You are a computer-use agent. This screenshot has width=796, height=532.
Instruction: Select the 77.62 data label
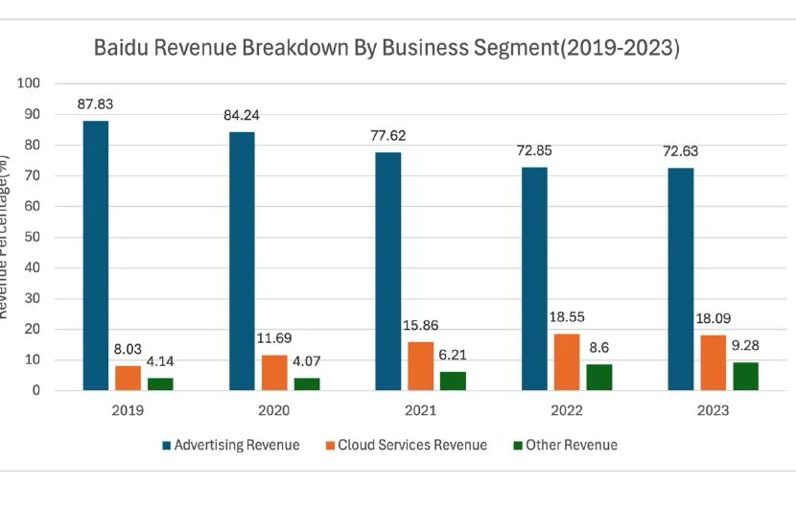pos(388,135)
